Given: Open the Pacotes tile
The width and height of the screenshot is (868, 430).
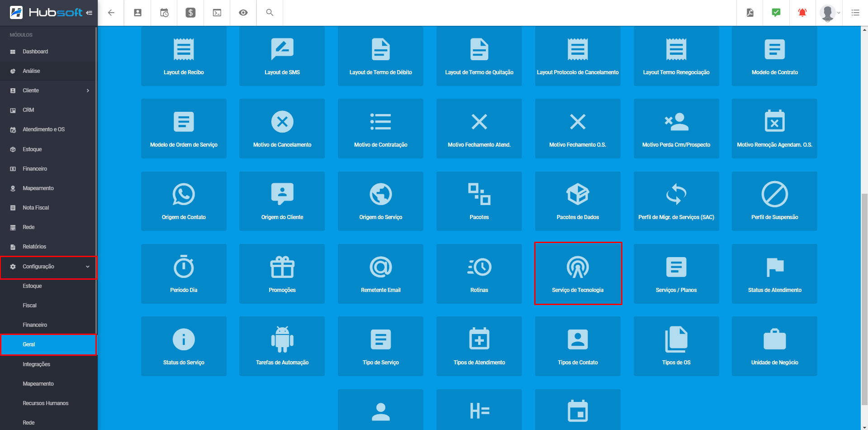Looking at the screenshot, I should click(479, 201).
